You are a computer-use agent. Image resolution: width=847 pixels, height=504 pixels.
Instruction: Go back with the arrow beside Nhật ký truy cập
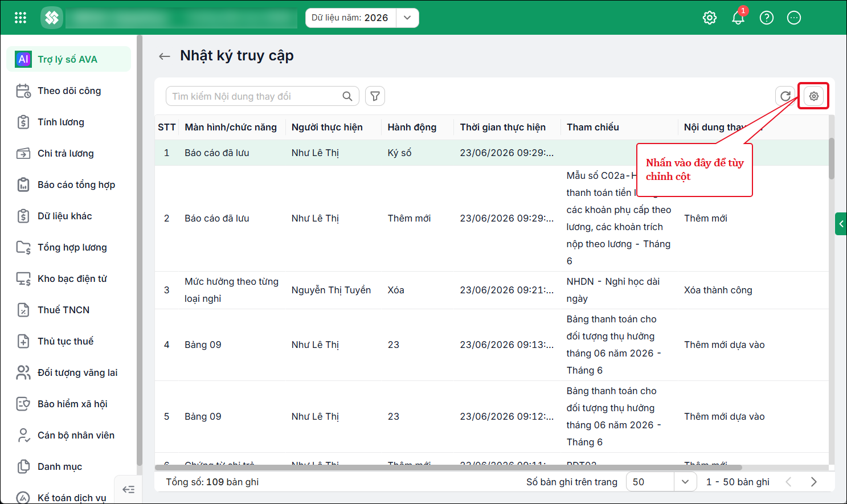coord(165,56)
